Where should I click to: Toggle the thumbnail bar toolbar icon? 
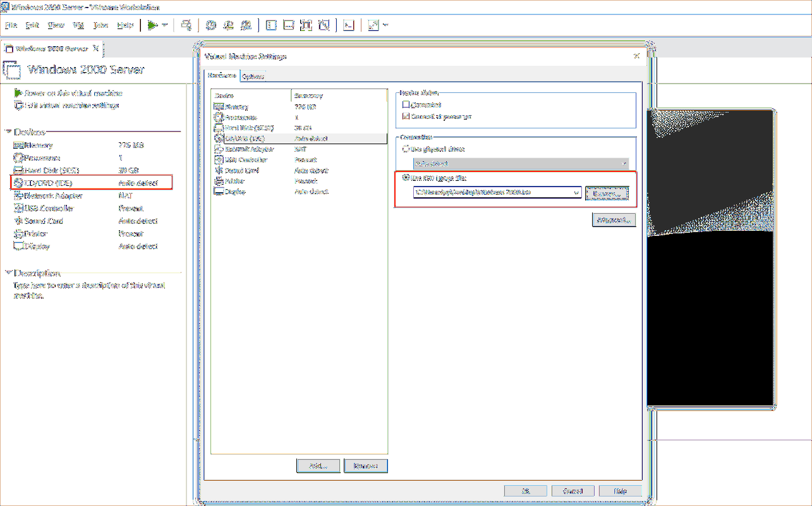pos(289,25)
